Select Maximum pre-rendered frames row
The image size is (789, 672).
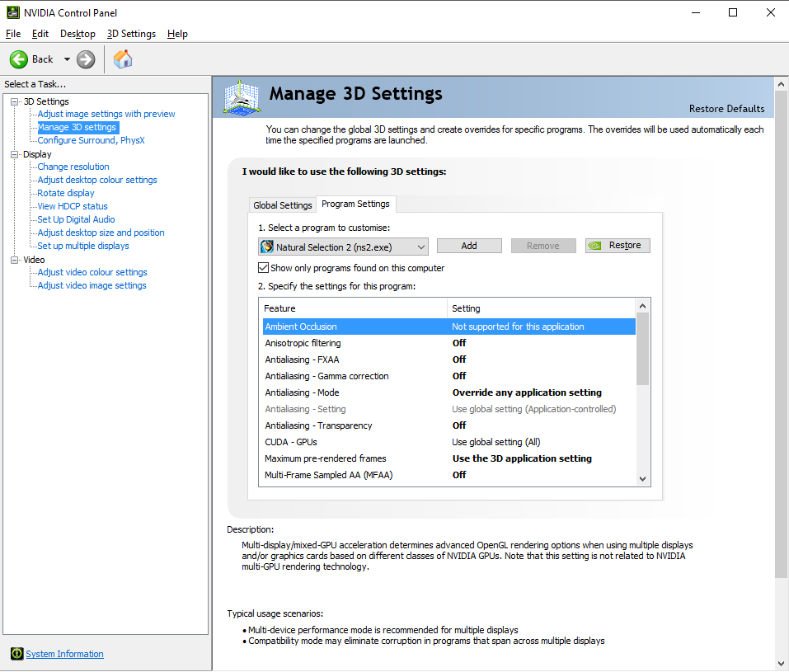tap(449, 458)
